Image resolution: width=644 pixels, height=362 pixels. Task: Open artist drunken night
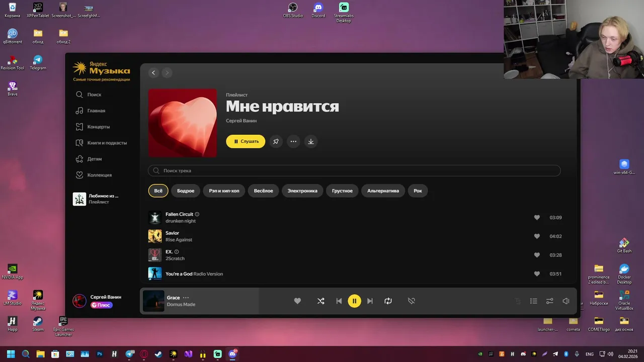[x=181, y=221]
